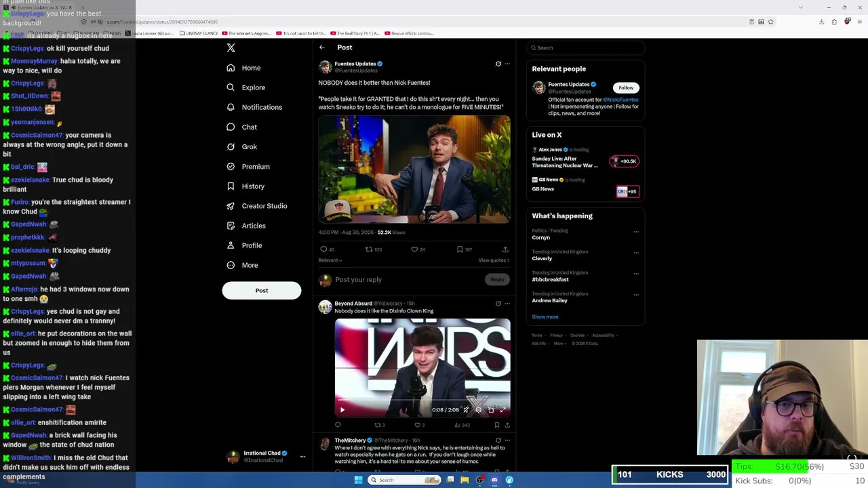Bookmark this page with the star icon
The width and height of the screenshot is (868, 488).
[x=771, y=22]
